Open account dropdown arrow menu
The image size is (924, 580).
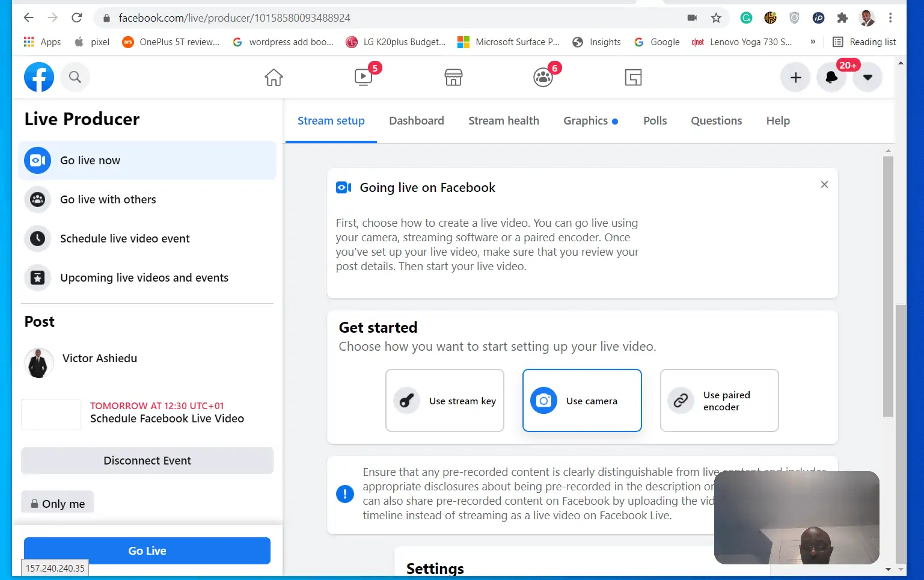(867, 78)
